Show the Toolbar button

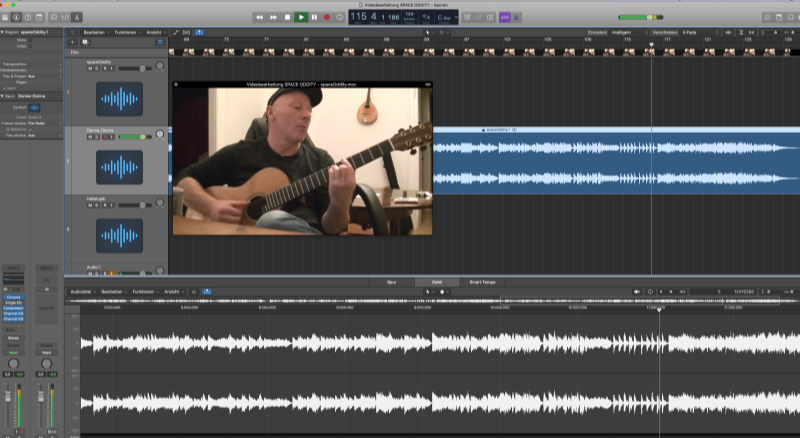tap(39, 17)
